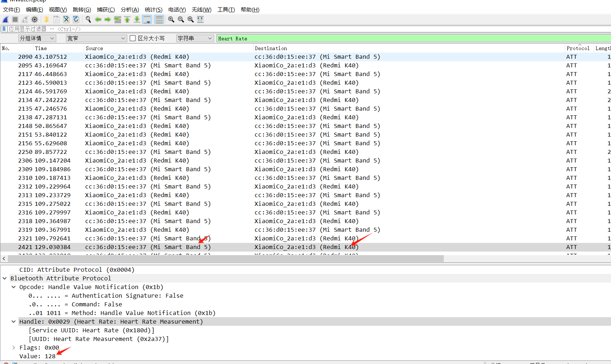This screenshot has height=364, width=611.
Task: Sort by the Destination column header
Action: tap(409, 48)
